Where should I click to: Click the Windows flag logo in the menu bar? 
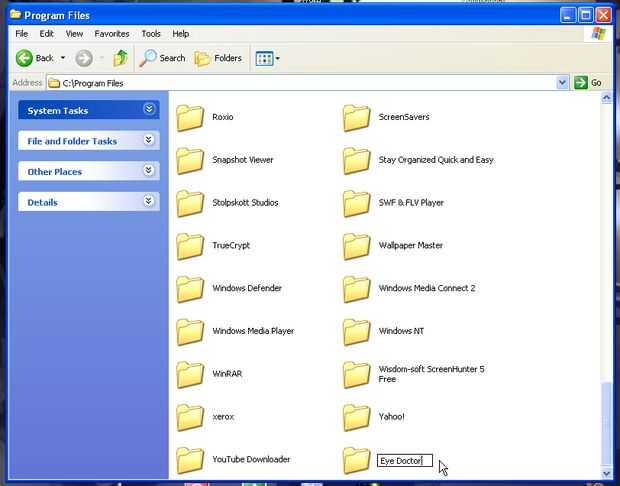[598, 34]
